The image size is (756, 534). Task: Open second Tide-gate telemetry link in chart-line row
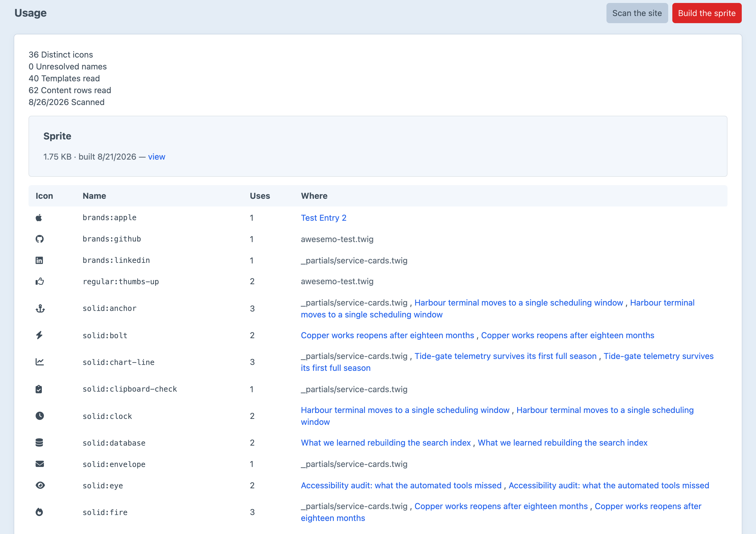point(507,362)
